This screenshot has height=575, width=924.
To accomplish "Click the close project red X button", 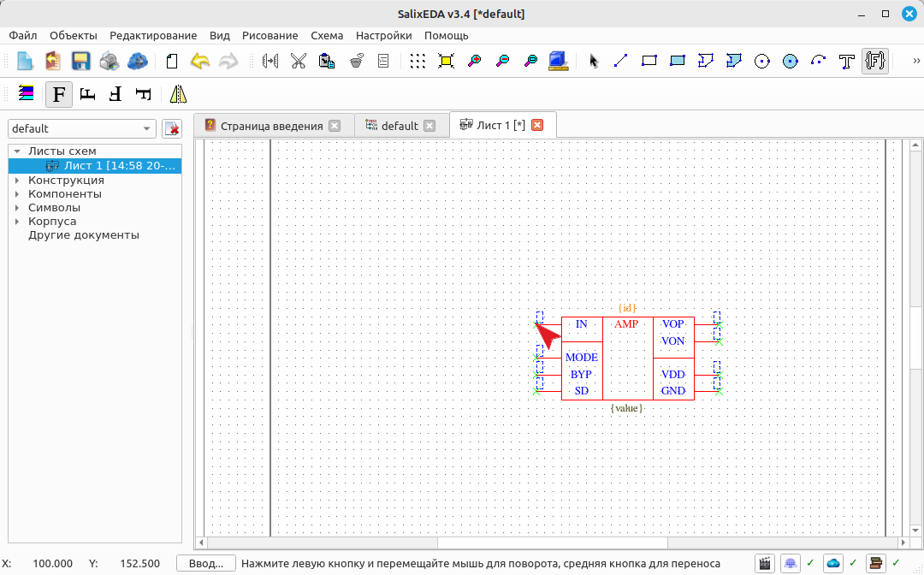I will pyautogui.click(x=171, y=128).
